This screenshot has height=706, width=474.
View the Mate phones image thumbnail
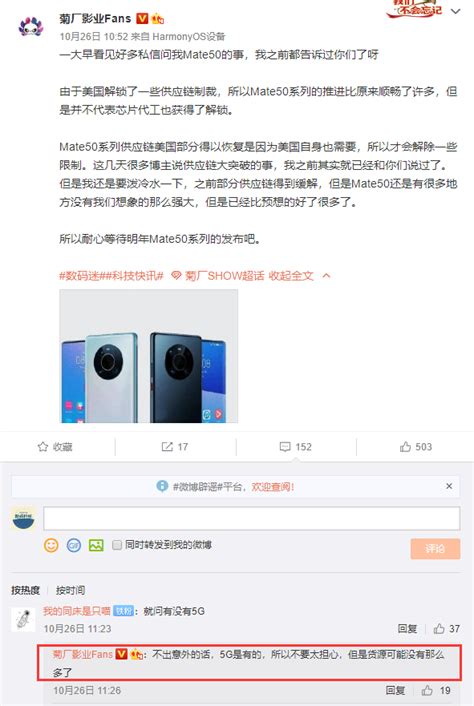click(149, 356)
